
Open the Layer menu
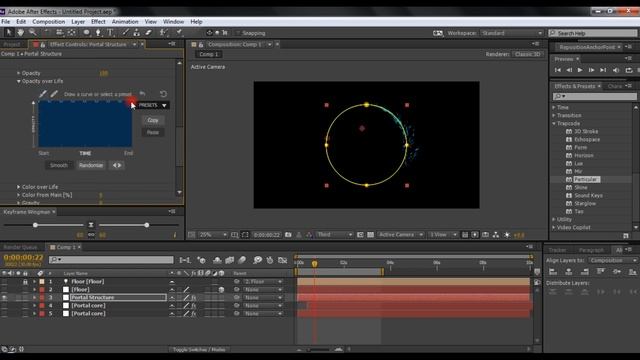tap(78, 22)
